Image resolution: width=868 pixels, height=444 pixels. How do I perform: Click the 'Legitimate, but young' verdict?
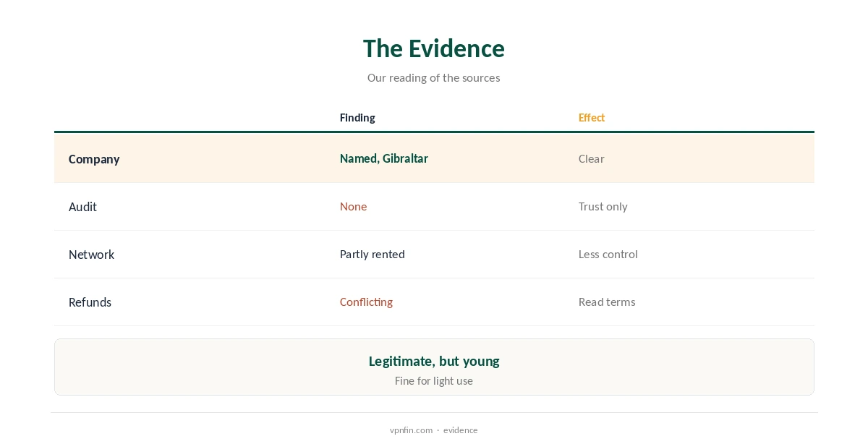(434, 361)
